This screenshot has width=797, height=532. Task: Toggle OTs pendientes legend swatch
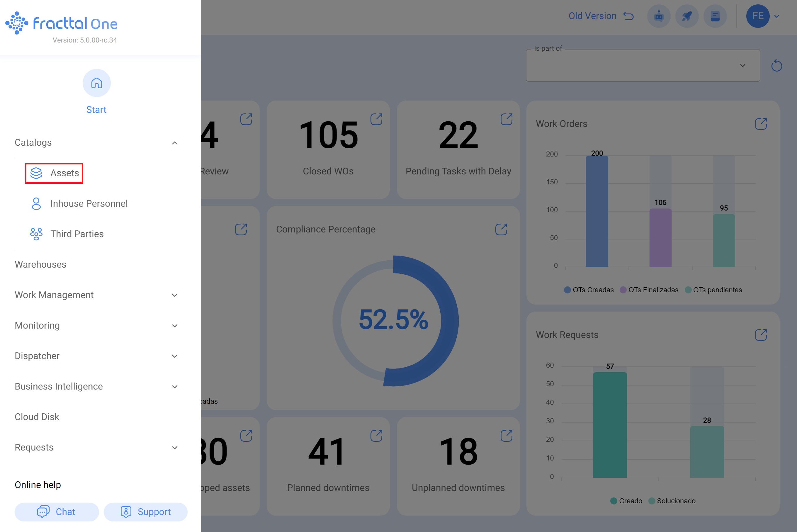[688, 290]
